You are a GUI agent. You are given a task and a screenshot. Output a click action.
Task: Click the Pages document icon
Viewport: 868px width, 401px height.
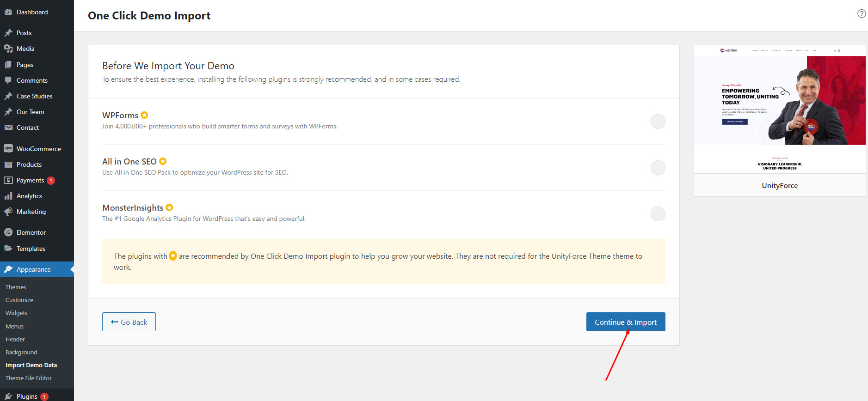(x=8, y=65)
